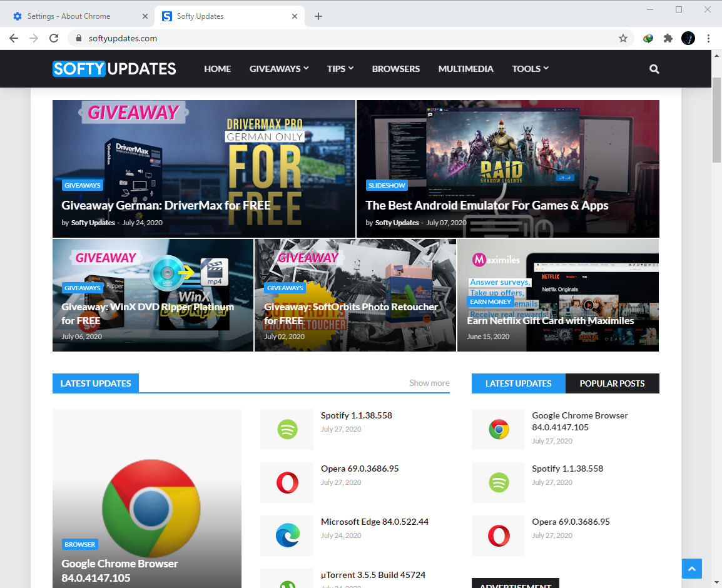This screenshot has height=588, width=722.
Task: Open the BROWSERS menu item
Action: tap(395, 69)
